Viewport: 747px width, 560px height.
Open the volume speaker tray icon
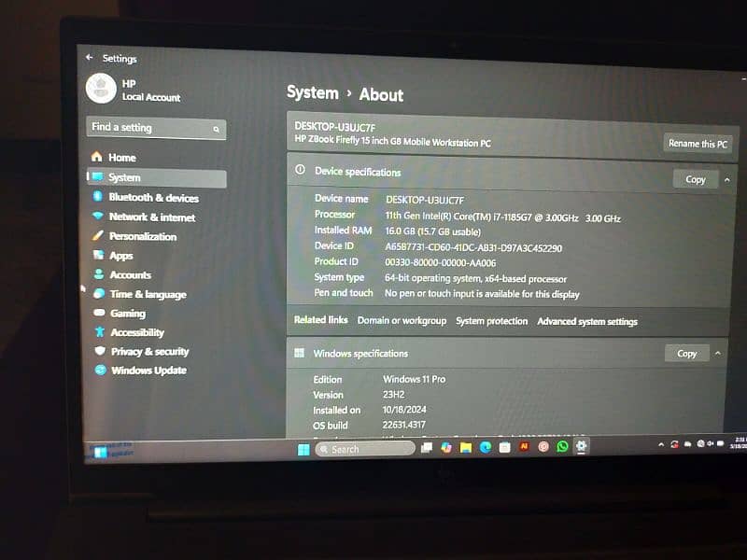(x=711, y=443)
